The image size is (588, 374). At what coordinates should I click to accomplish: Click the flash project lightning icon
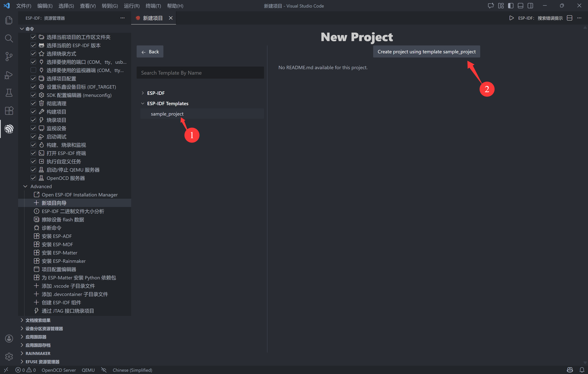(41, 120)
